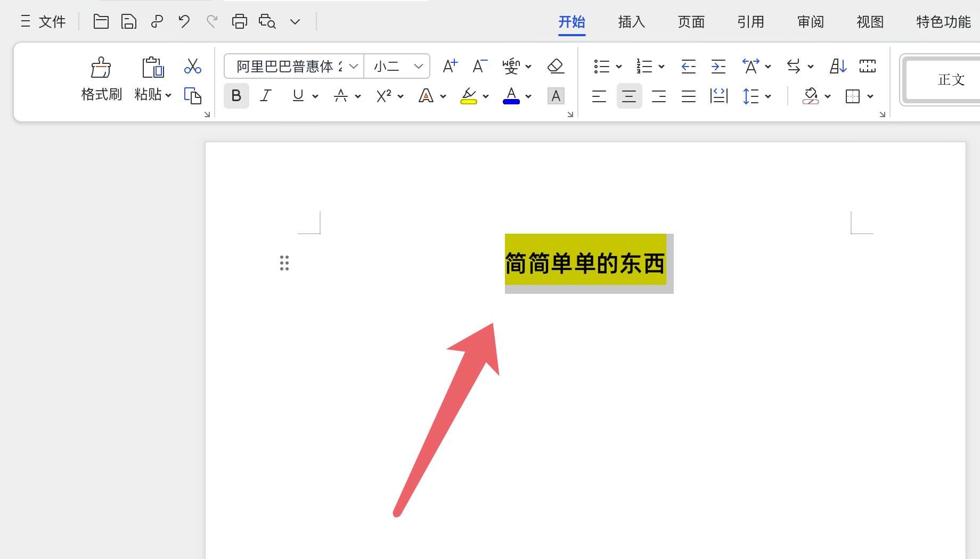This screenshot has width=980, height=559.
Task: Clear formatting with the eraser icon
Action: coord(555,65)
